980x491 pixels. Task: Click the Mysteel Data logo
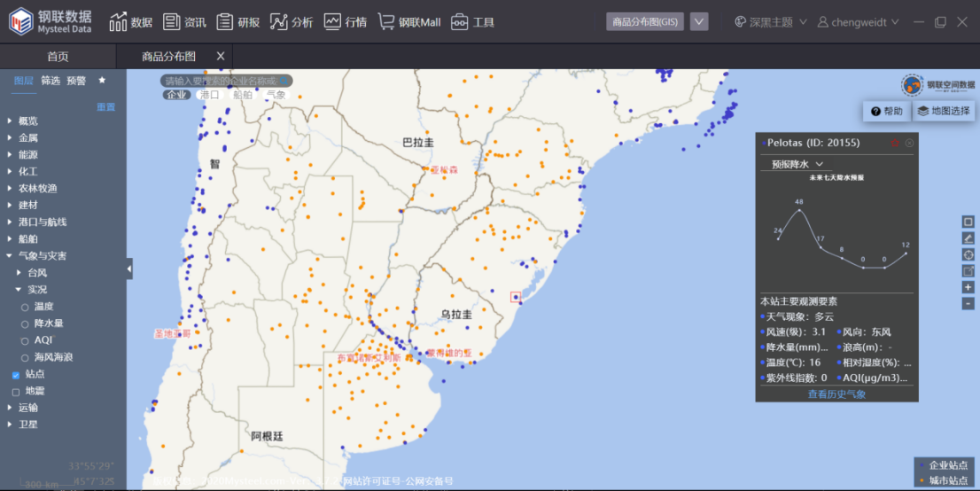point(50,21)
